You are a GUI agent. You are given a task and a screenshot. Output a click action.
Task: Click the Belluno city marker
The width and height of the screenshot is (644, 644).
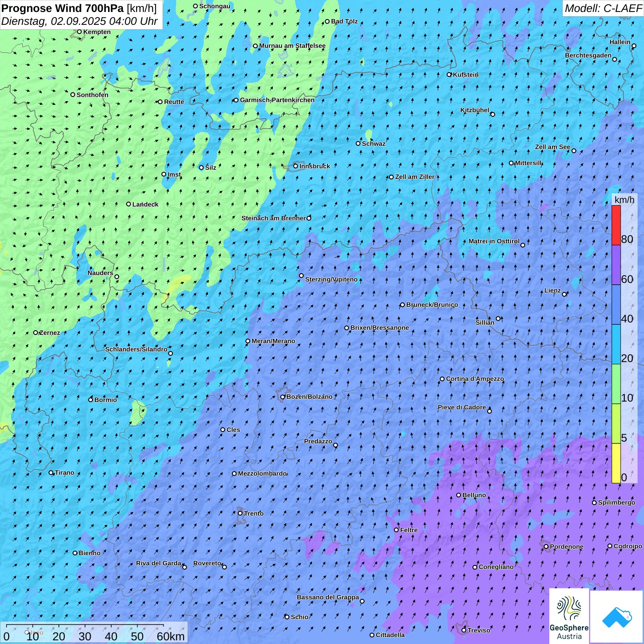tap(459, 495)
